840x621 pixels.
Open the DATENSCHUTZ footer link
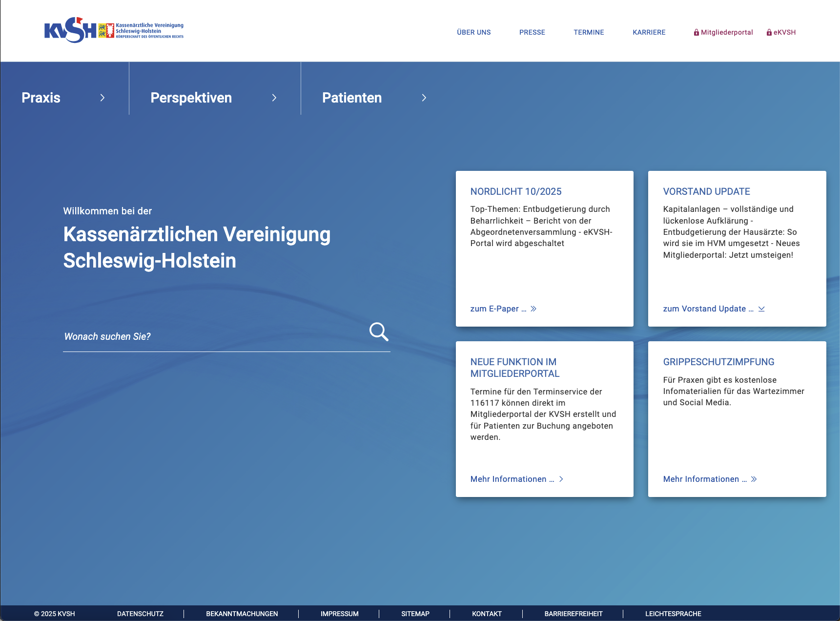pos(140,614)
